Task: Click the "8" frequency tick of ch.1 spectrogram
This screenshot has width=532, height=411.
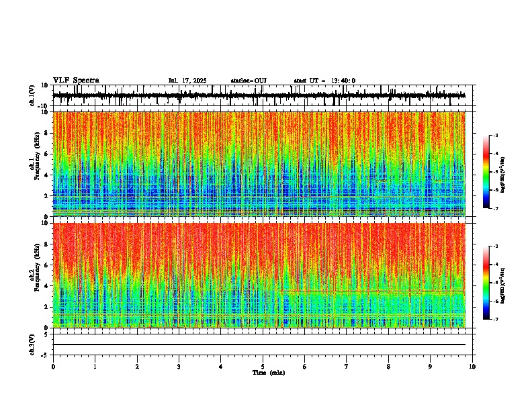Action: point(48,133)
